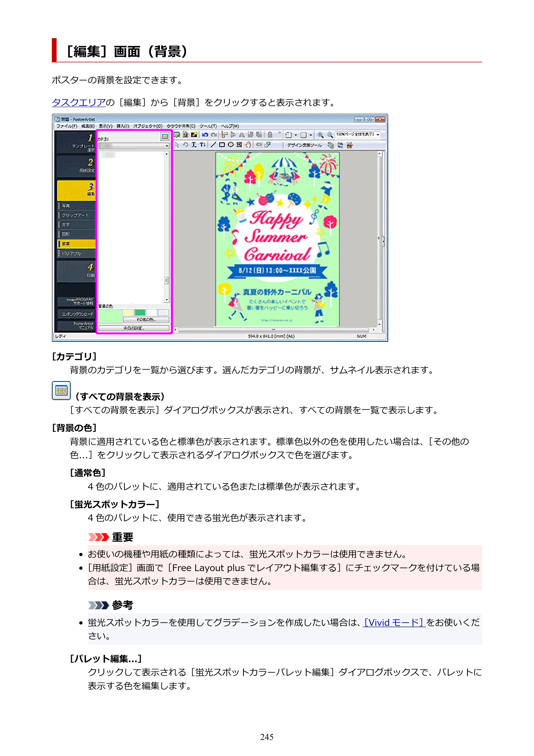
Task: Open the ファイル(F) menu
Action: [67, 126]
